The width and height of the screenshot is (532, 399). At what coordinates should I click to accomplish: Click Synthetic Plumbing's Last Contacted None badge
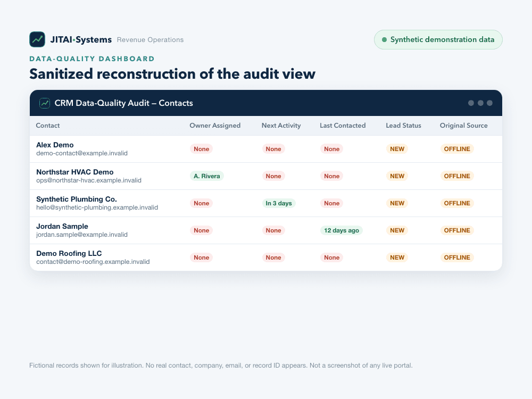pos(331,203)
